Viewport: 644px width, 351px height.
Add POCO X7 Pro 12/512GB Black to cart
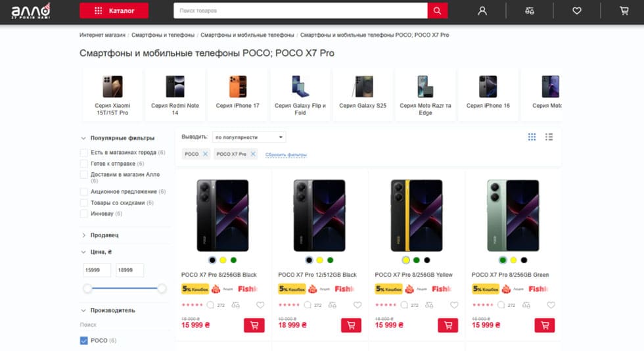coord(351,325)
